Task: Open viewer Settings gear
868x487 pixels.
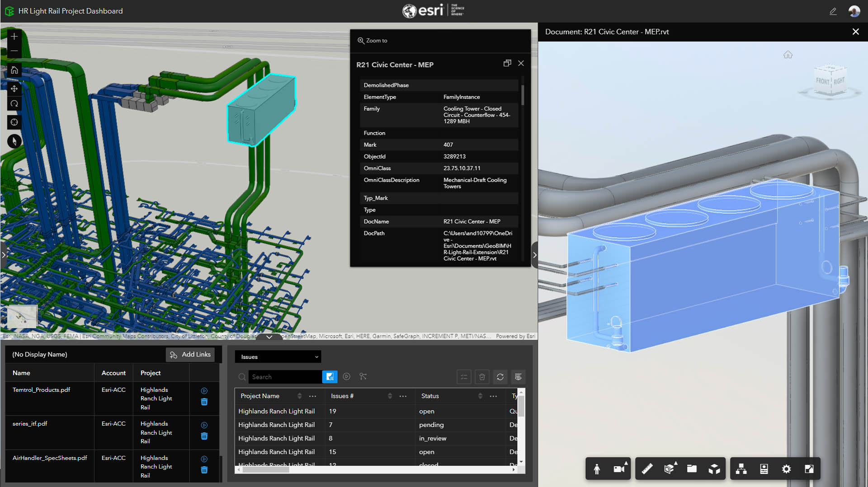Action: tap(786, 469)
